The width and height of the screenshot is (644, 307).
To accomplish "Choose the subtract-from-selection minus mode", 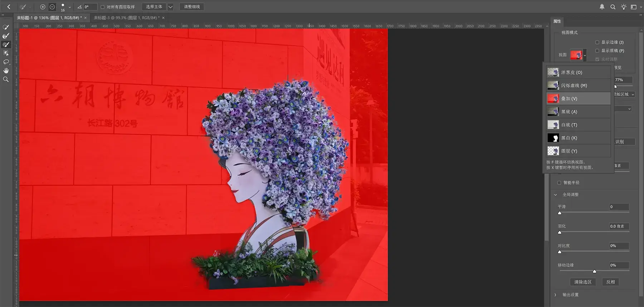I will coord(52,7).
